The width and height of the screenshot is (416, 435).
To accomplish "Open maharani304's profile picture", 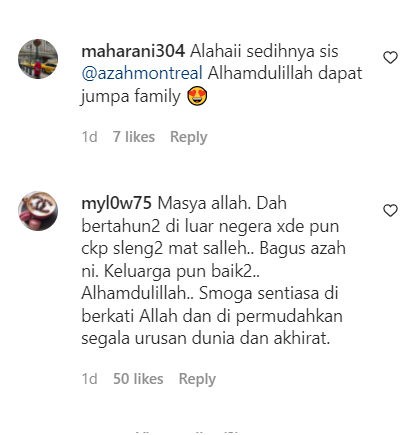I will (38, 59).
